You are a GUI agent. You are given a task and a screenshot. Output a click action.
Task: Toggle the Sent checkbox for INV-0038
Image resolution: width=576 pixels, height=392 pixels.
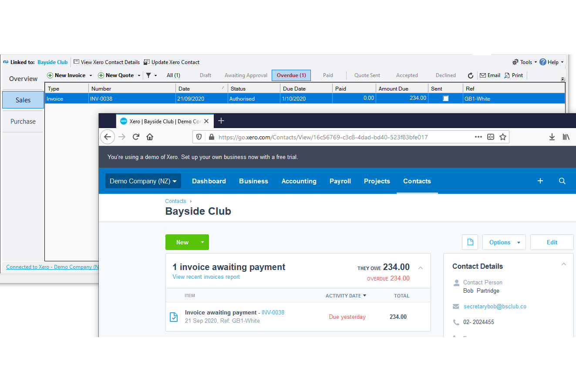[x=445, y=98]
